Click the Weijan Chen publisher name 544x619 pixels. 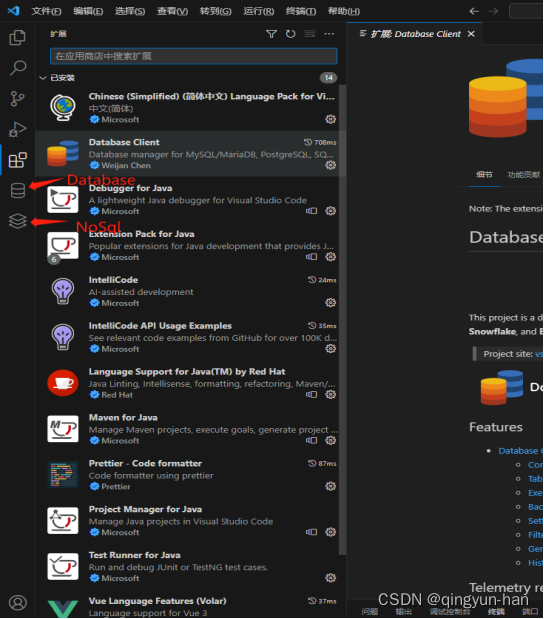point(126,165)
